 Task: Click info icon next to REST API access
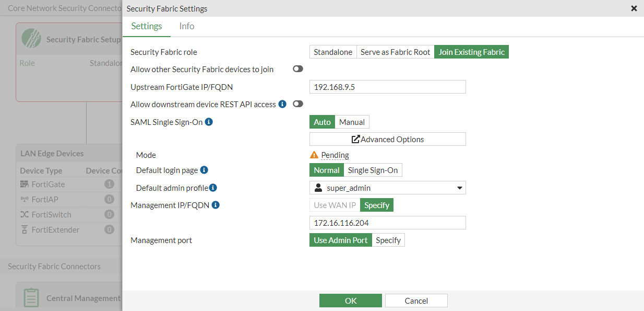(282, 104)
